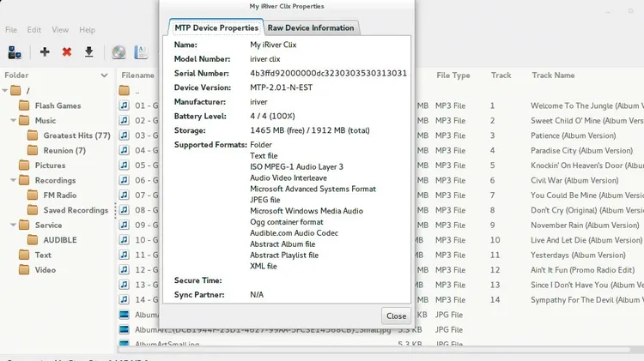Click the plus add files toolbar icon

45,51
